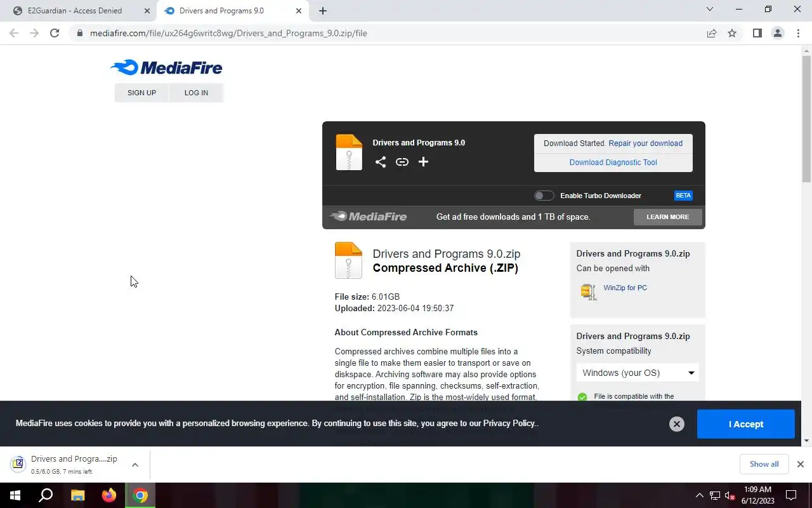Viewport: 812px width, 508px height.
Task: Open the WinZip for PC link
Action: pos(625,288)
